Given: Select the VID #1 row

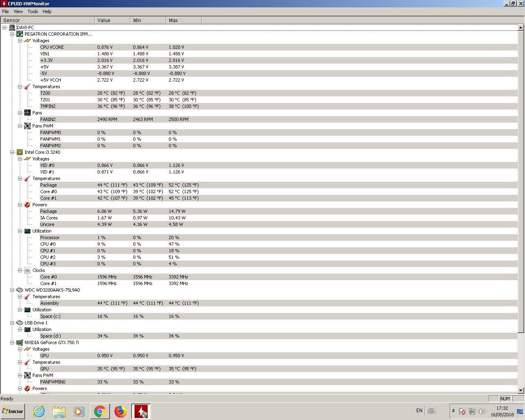Looking at the screenshot, I should (278, 172).
